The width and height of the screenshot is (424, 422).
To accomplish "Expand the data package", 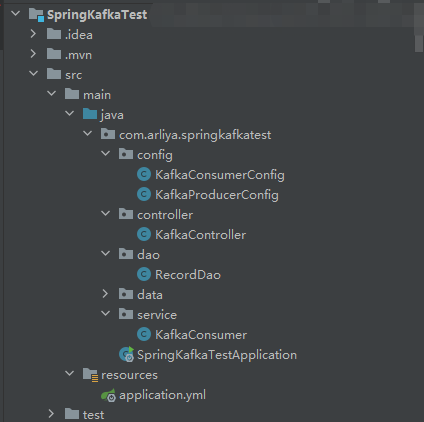I will 105,294.
